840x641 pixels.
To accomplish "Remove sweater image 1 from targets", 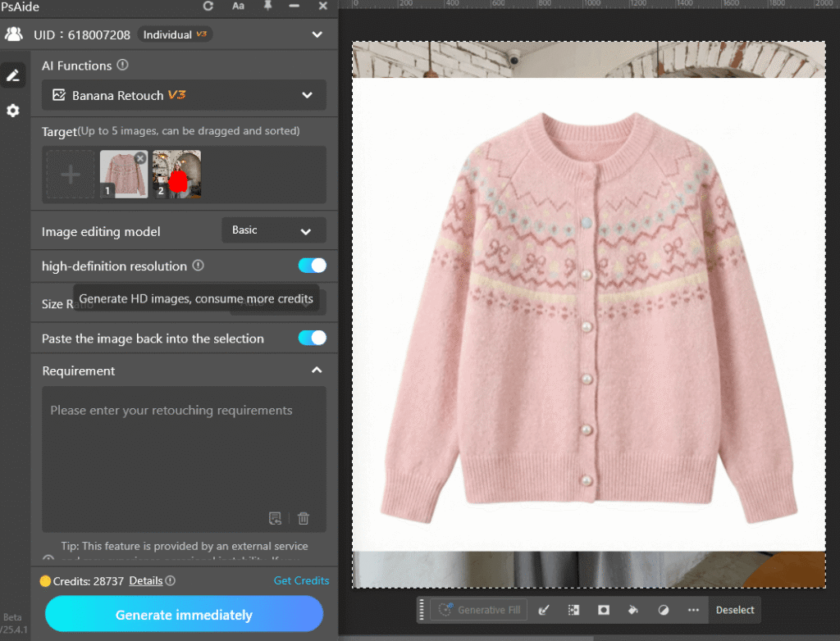I will point(140,157).
